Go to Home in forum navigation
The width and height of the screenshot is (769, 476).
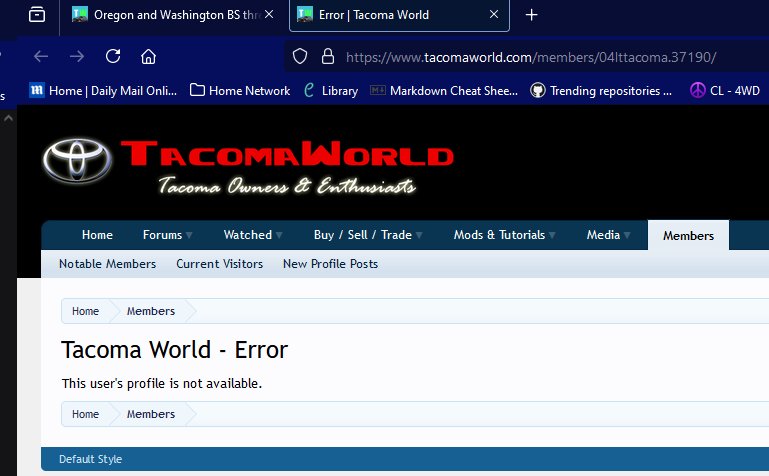click(98, 235)
